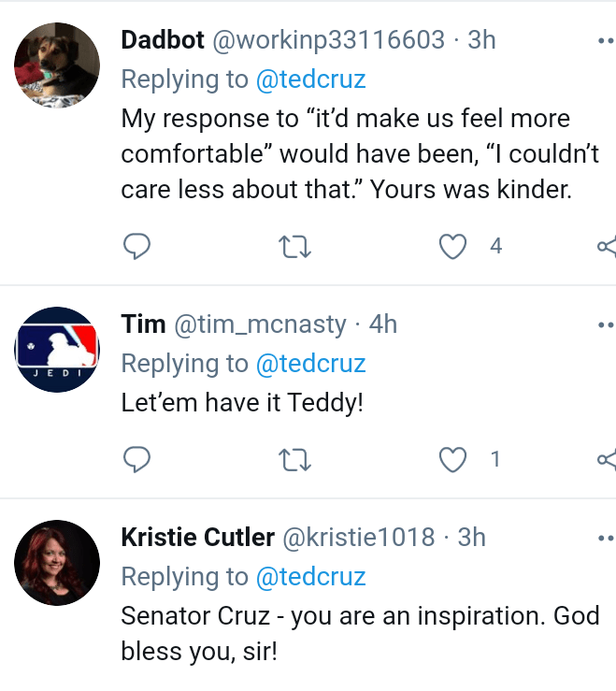Open @tedcruz link in Dadbot's reply

click(x=310, y=79)
